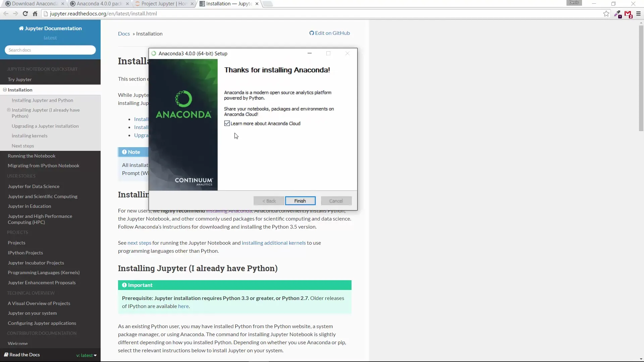Click latest version text under Jupyter Documentation

50,38
